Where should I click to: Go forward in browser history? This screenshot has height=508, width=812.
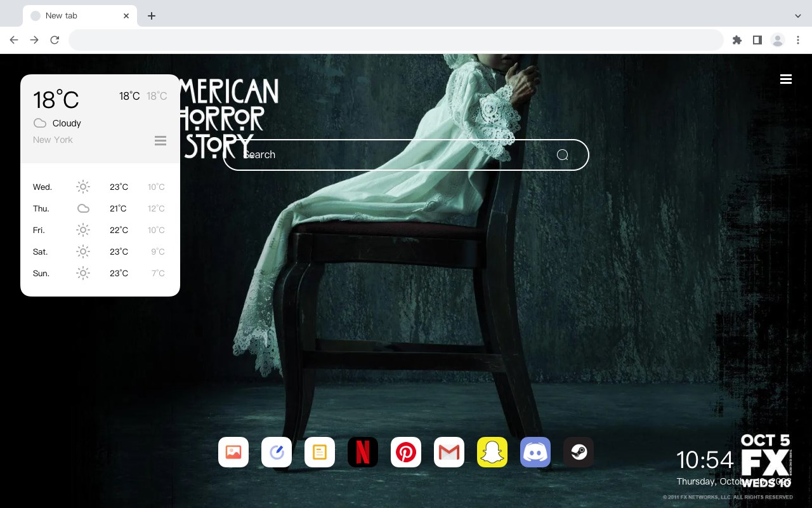pyautogui.click(x=34, y=40)
